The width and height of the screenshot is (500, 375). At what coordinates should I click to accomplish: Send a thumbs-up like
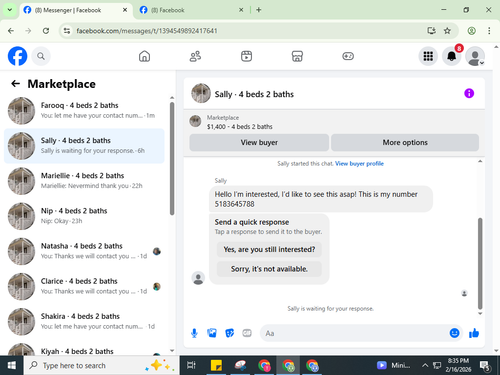474,333
